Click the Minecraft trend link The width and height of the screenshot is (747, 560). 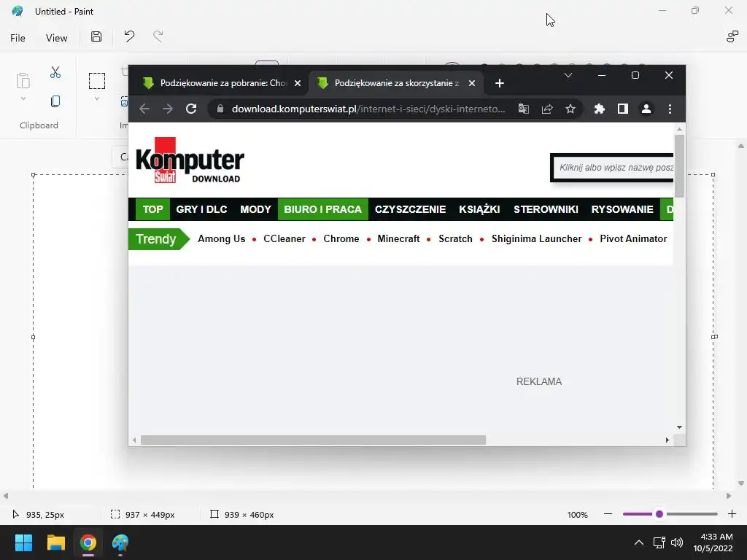coord(398,239)
